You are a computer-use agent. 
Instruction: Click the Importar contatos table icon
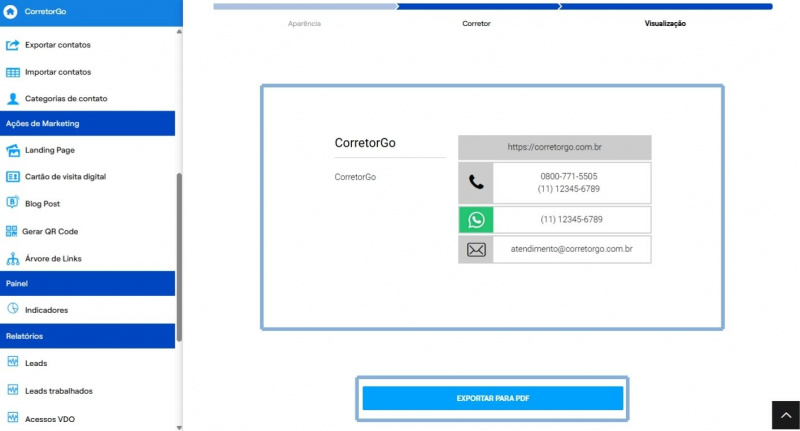coord(13,72)
